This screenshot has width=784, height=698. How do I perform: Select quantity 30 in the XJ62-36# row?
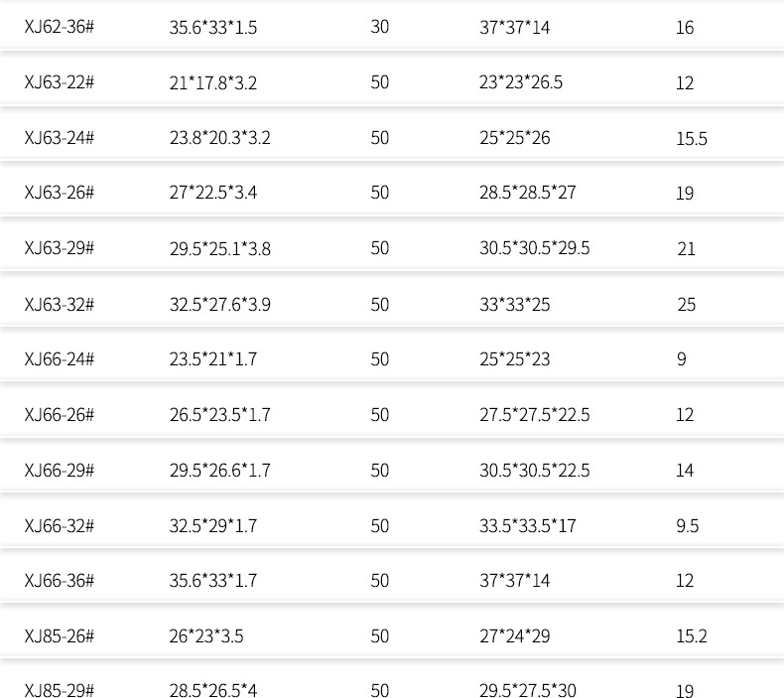click(380, 28)
